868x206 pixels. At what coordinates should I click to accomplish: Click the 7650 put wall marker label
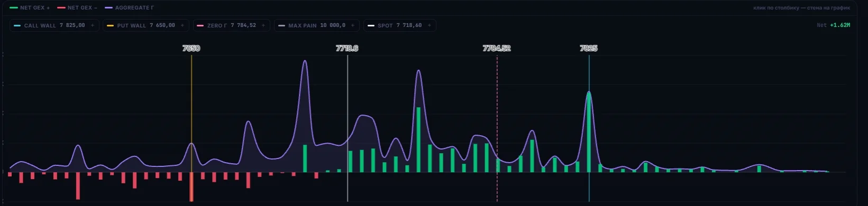tap(191, 48)
